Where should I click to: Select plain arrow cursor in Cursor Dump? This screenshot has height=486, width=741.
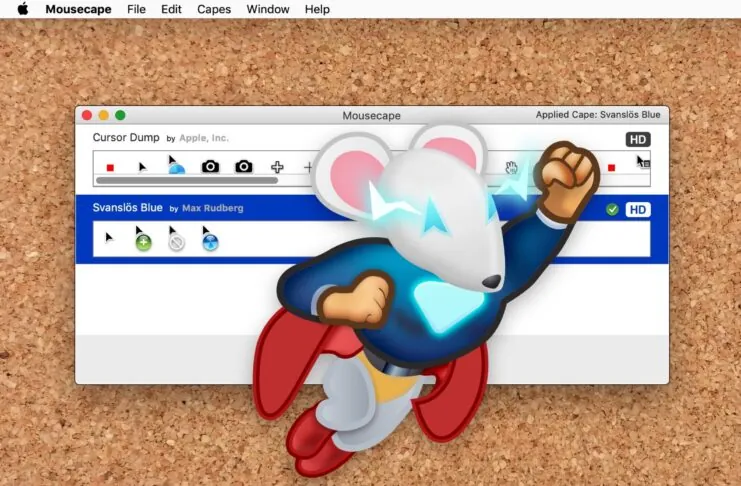coord(142,167)
